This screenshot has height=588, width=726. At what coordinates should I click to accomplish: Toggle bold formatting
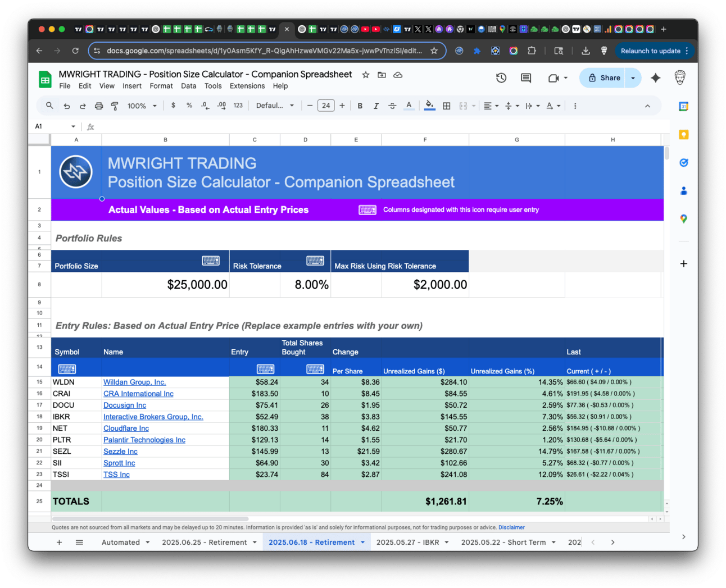tap(360, 106)
